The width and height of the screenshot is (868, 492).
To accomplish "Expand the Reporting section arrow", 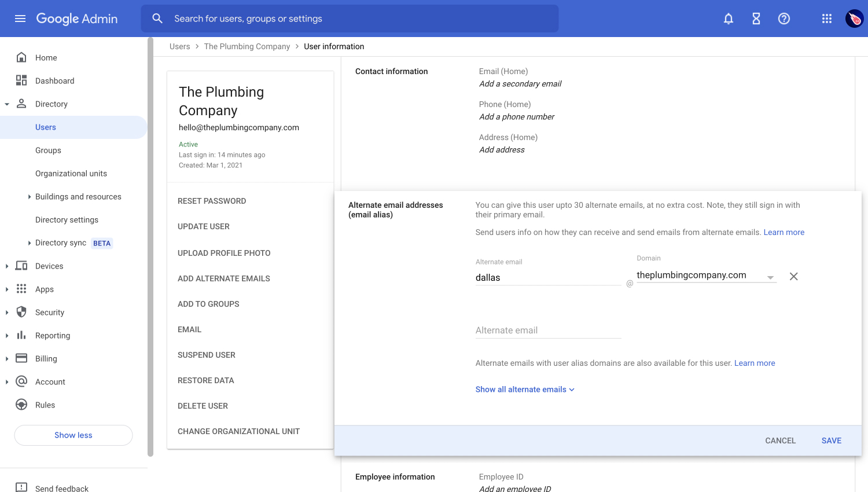I will point(7,336).
